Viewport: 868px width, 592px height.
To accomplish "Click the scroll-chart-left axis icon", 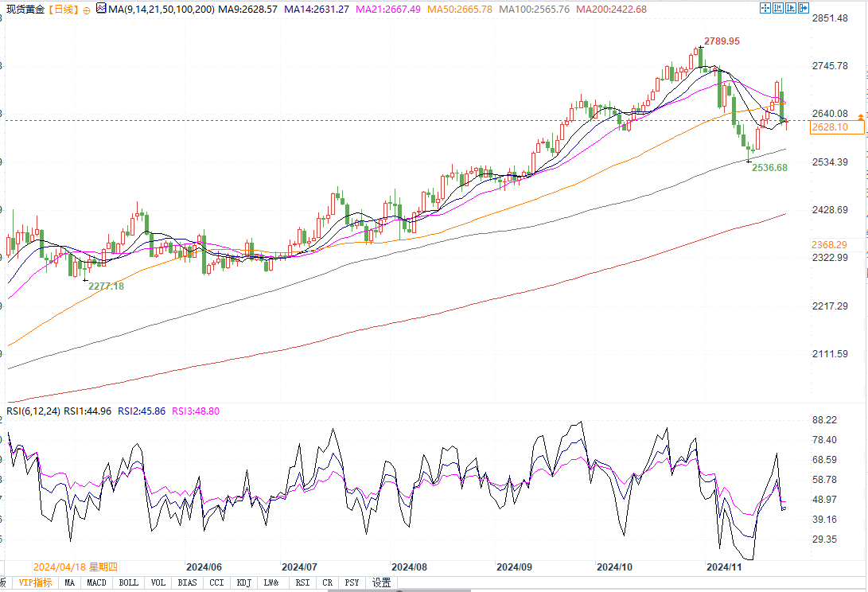I will [779, 8].
